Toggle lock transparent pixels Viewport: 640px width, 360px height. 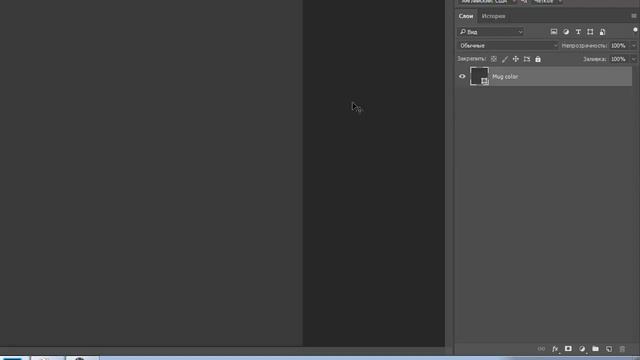493,59
